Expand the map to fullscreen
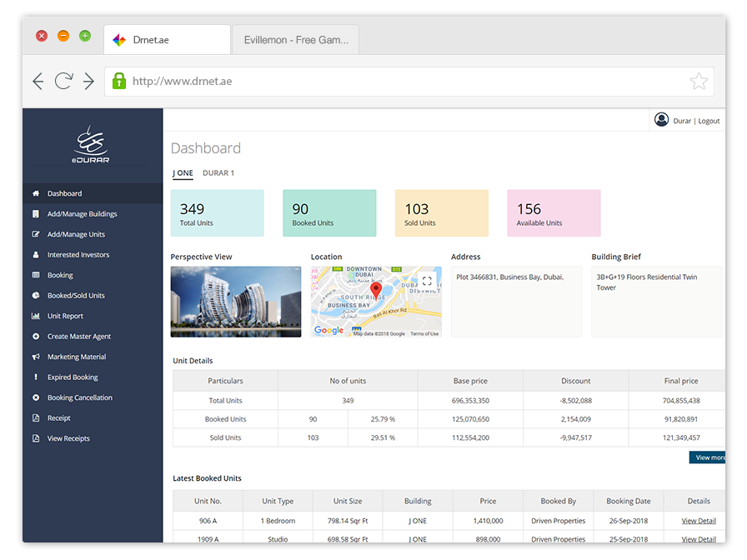This screenshot has height=560, width=747. (427, 281)
